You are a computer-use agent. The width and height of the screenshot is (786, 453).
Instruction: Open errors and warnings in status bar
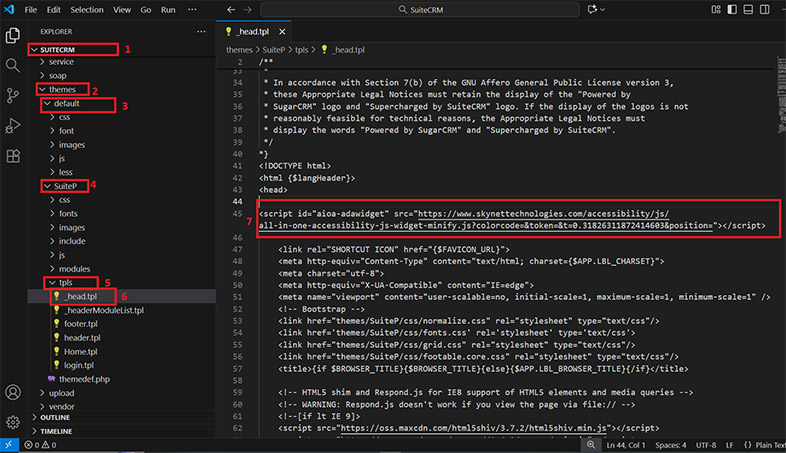click(41, 444)
